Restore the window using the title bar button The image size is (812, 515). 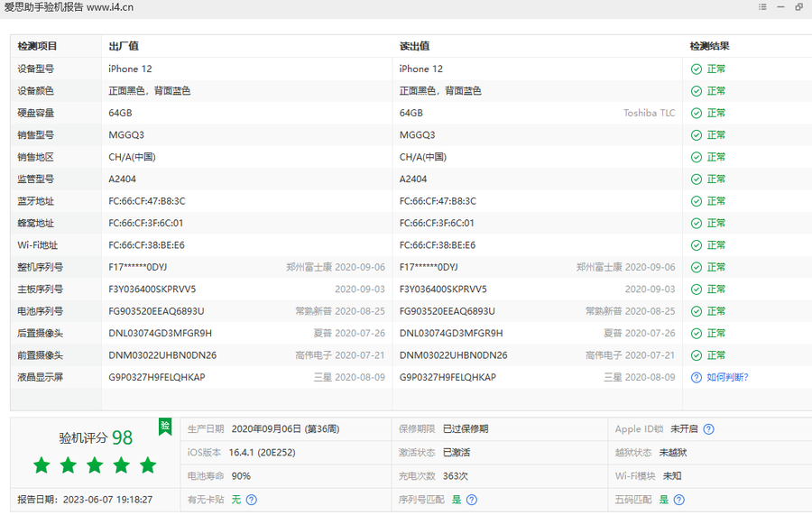tap(798, 7)
